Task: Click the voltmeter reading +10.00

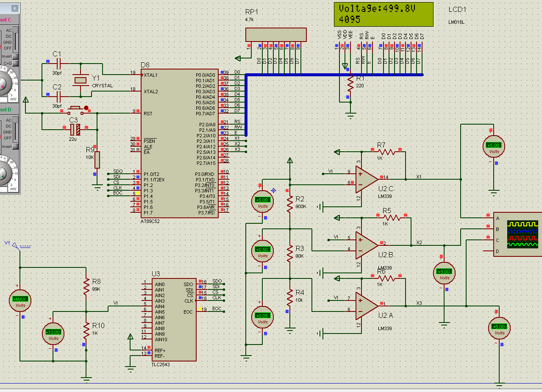Action: [x=53, y=334]
